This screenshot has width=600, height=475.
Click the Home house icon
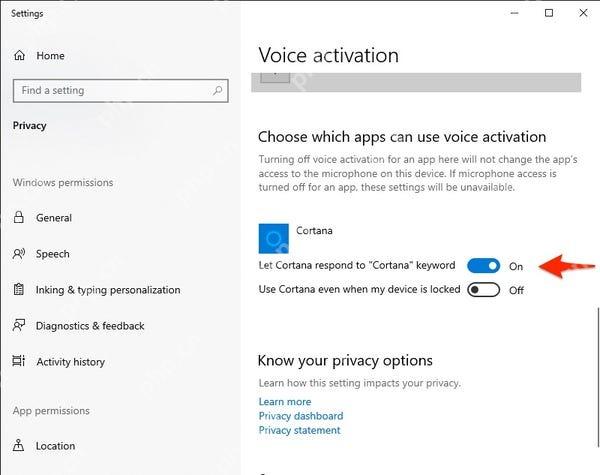coord(19,55)
